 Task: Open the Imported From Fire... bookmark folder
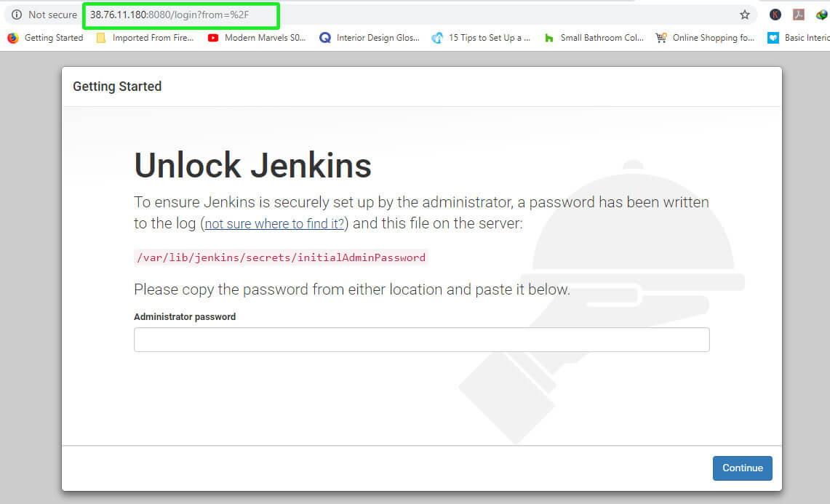[x=145, y=38]
